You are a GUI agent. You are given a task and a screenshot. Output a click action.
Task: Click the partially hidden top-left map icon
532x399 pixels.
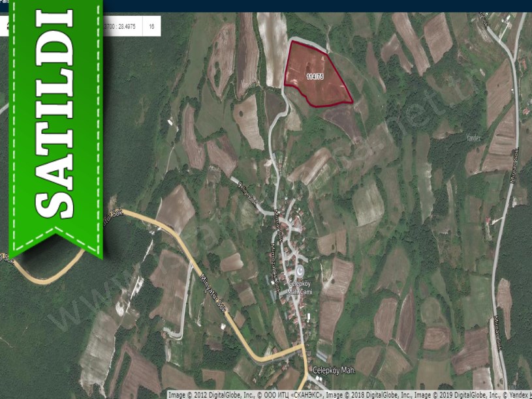(7, 27)
